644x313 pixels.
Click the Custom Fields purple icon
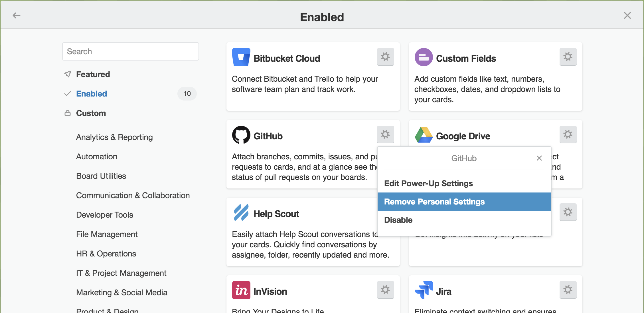[424, 57]
